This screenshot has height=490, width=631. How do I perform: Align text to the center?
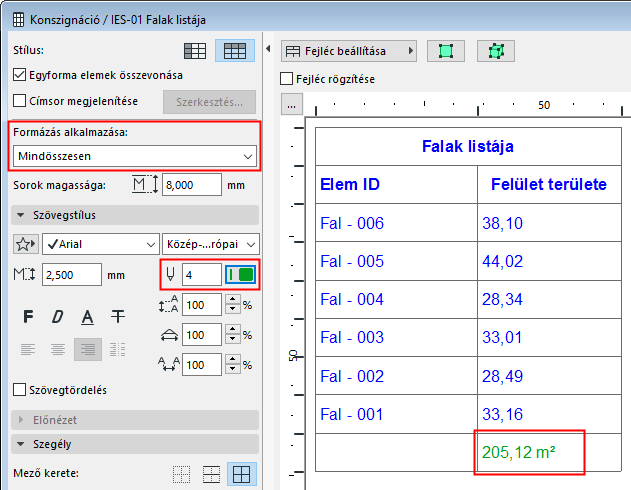tap(58, 349)
